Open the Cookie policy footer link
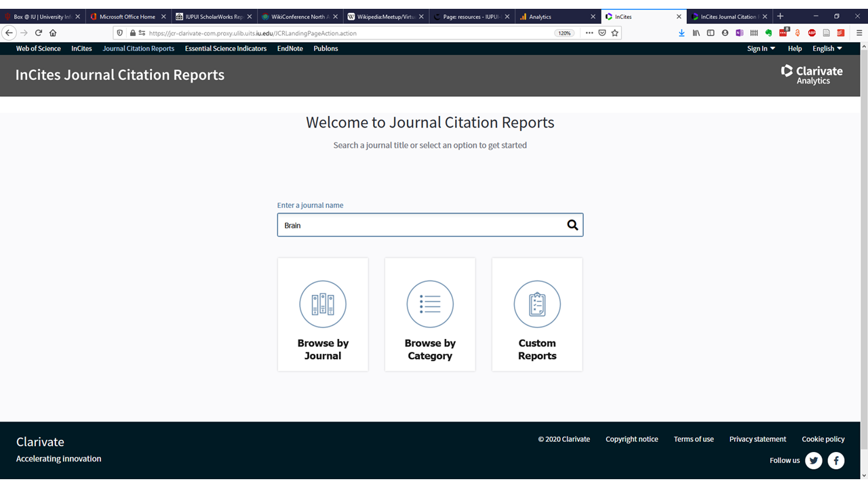The width and height of the screenshot is (868, 488). coord(823,439)
